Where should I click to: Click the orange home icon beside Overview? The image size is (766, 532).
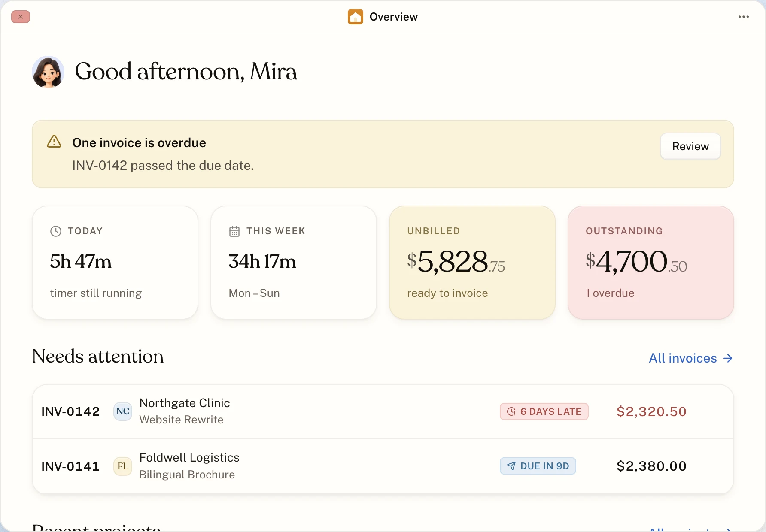pos(356,17)
